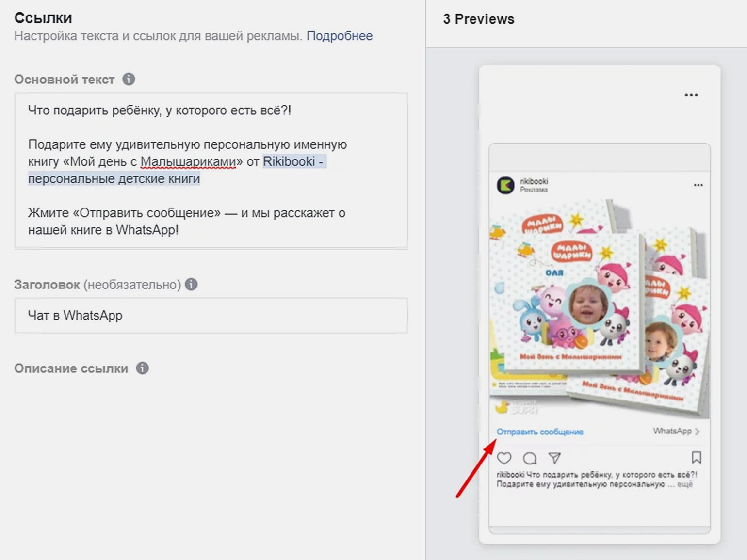Click Отправить сообщение call-to-action in the preview
Image resolution: width=747 pixels, height=560 pixels.
(540, 432)
